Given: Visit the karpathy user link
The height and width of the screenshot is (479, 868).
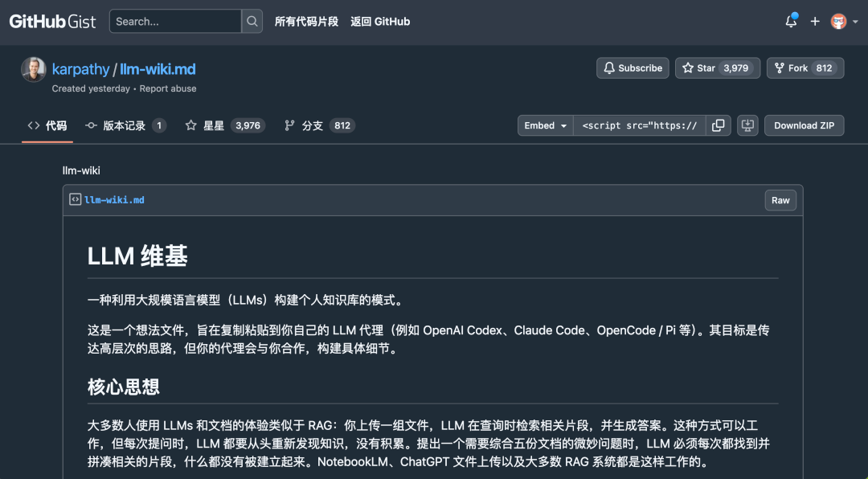Looking at the screenshot, I should pyautogui.click(x=81, y=69).
